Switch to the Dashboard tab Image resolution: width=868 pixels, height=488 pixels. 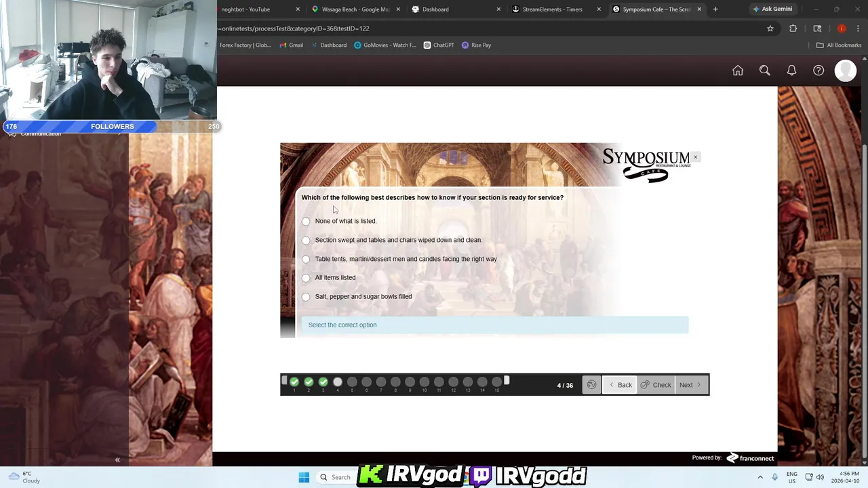[454, 9]
